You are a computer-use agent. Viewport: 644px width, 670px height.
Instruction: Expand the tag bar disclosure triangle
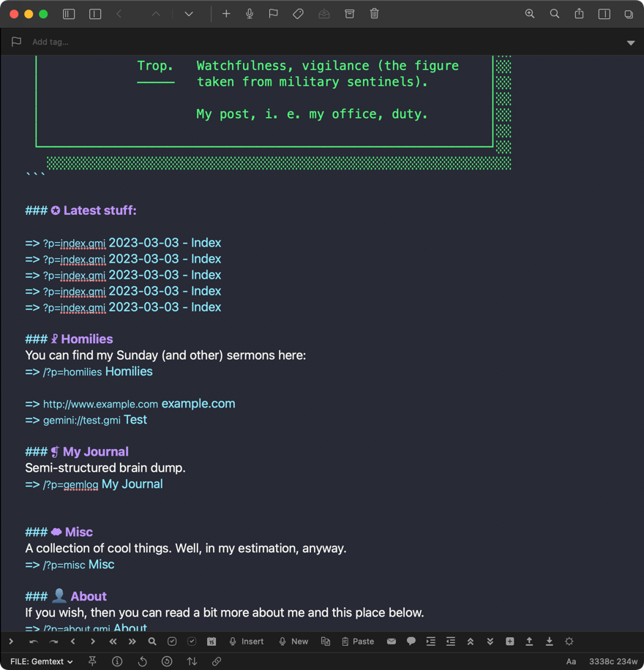(x=631, y=42)
